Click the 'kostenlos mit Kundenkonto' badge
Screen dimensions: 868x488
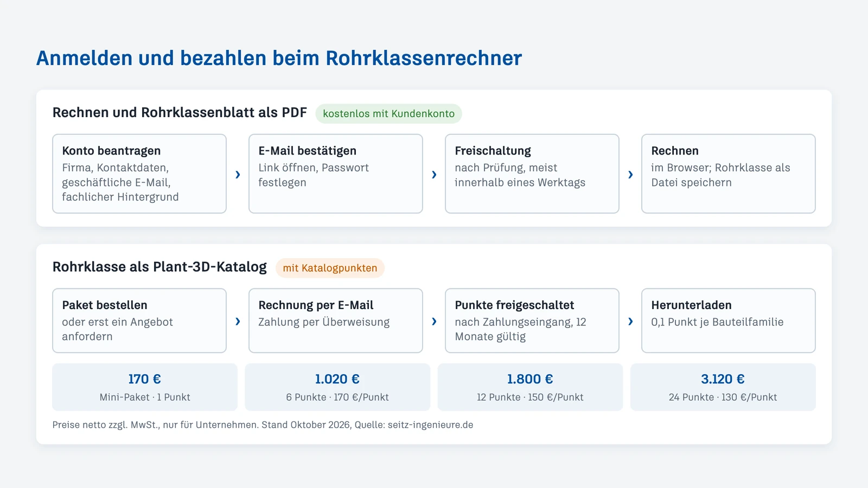point(389,113)
